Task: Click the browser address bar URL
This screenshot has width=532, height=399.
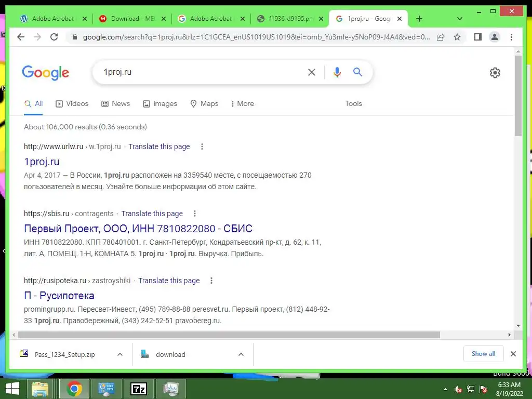Action: tap(256, 37)
